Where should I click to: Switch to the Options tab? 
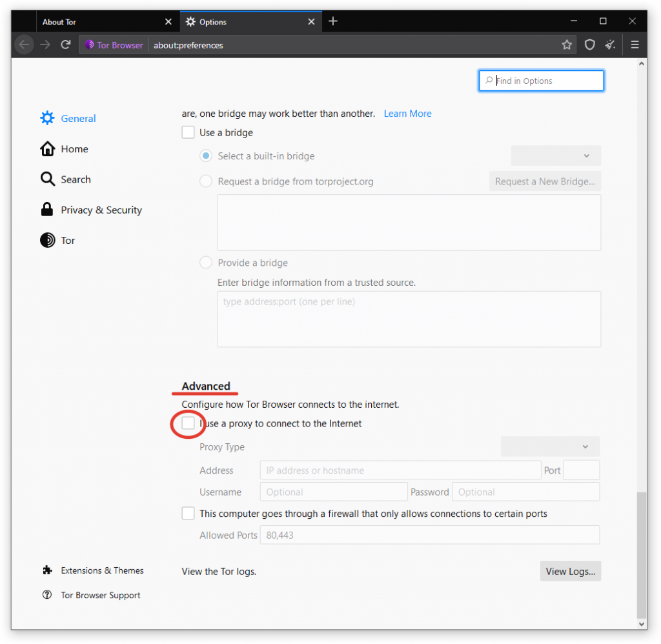(251, 21)
